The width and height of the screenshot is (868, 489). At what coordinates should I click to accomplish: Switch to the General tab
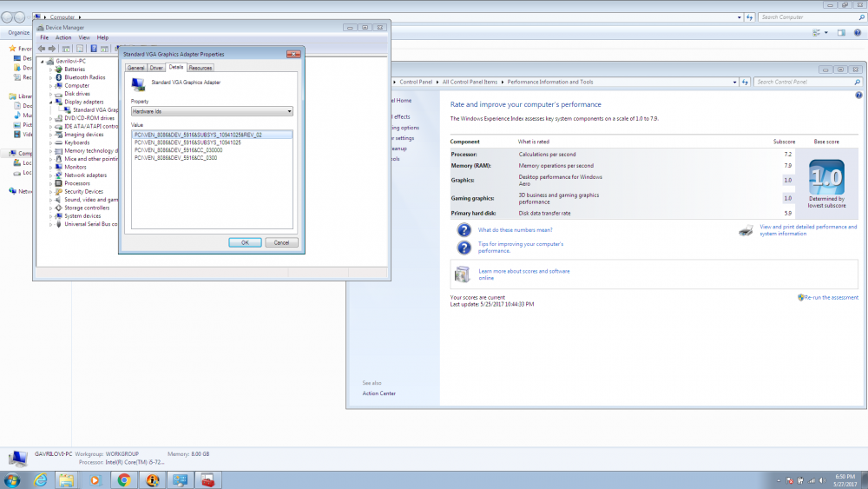click(x=135, y=68)
